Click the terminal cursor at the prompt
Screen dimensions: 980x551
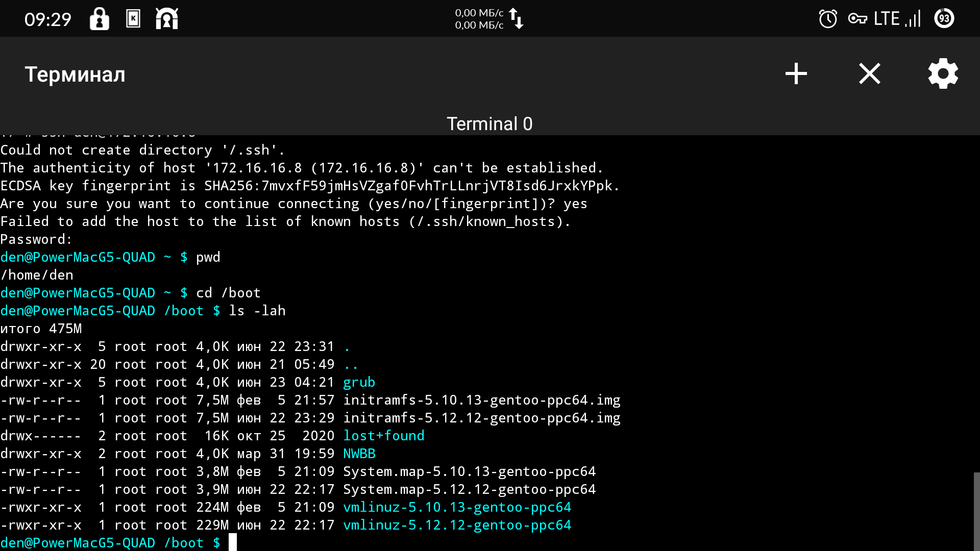233,542
